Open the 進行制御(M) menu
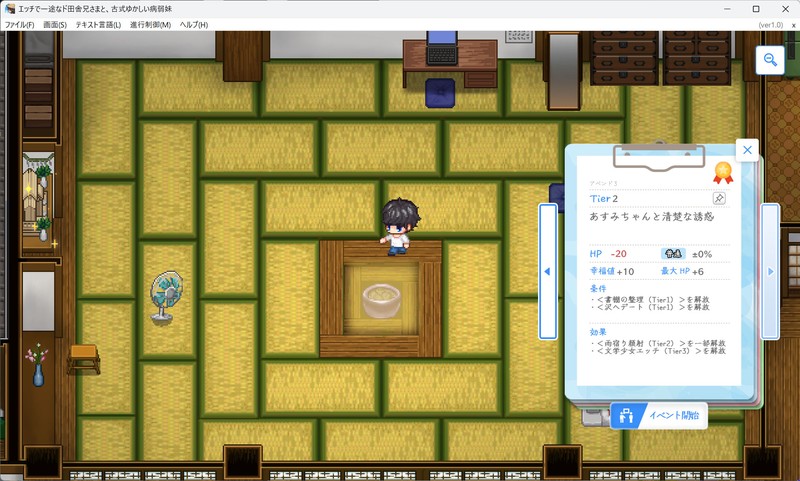 point(150,24)
